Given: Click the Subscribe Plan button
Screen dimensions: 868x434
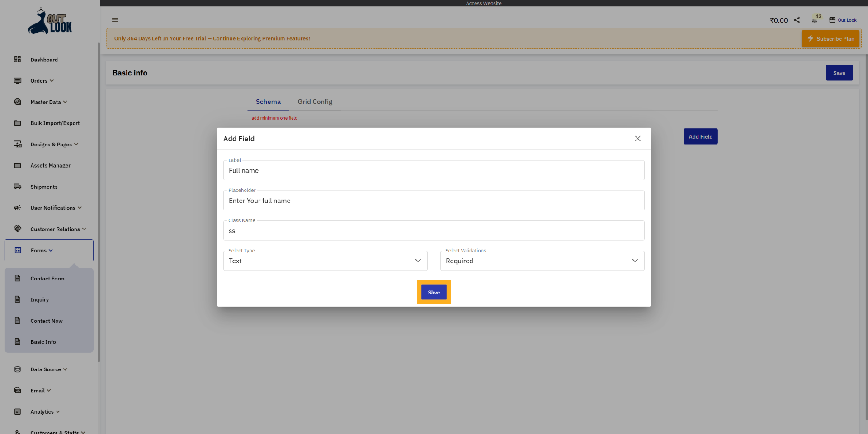Looking at the screenshot, I should [x=830, y=39].
